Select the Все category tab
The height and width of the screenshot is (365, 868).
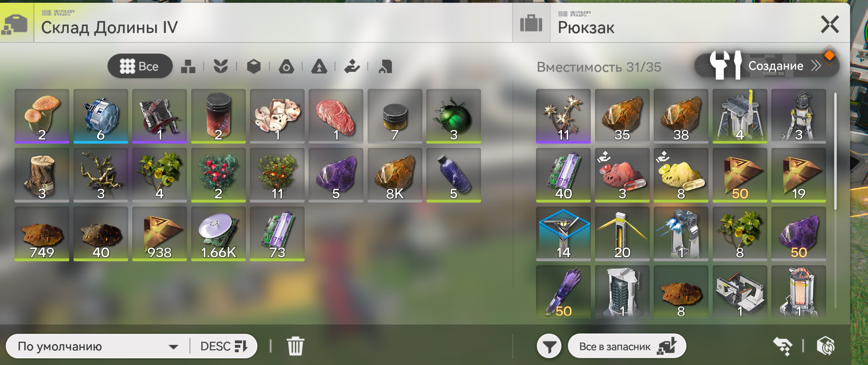(x=140, y=66)
